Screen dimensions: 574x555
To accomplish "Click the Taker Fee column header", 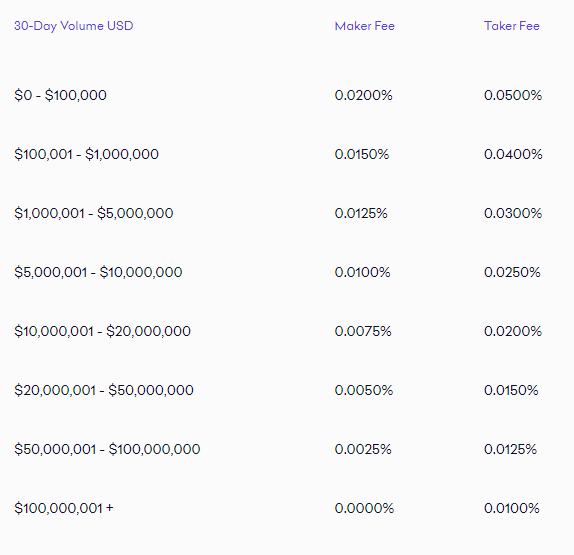I will 512,26.
